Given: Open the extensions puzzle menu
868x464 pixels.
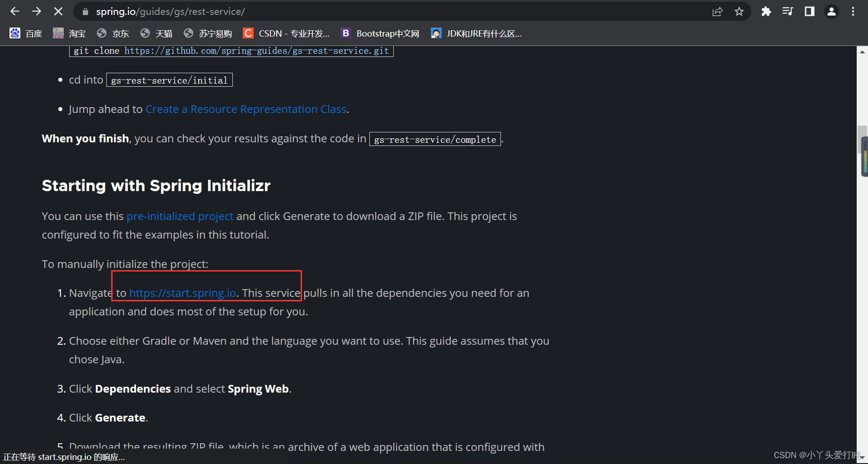Looking at the screenshot, I should (x=766, y=11).
